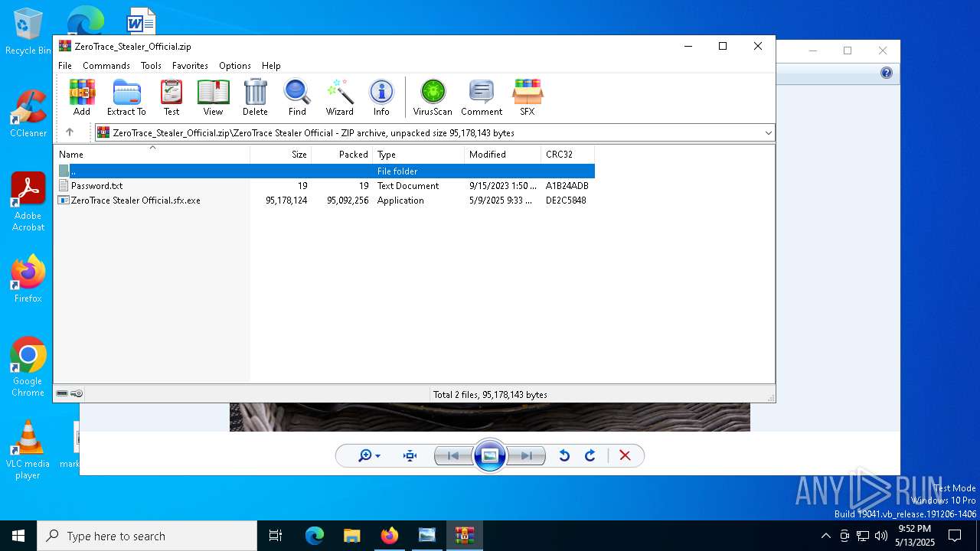Click the drive icon in WinRAR status bar
The height and width of the screenshot is (551, 980).
pyautogui.click(x=62, y=393)
